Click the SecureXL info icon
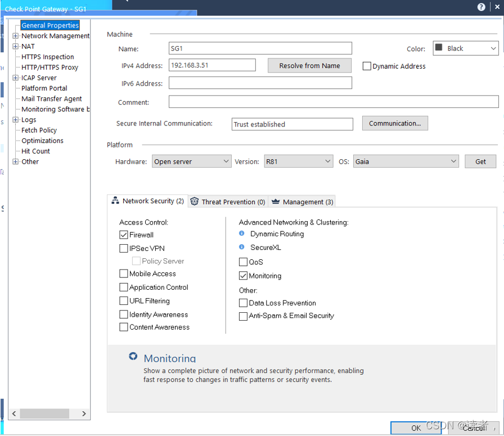504x436 pixels. (242, 247)
